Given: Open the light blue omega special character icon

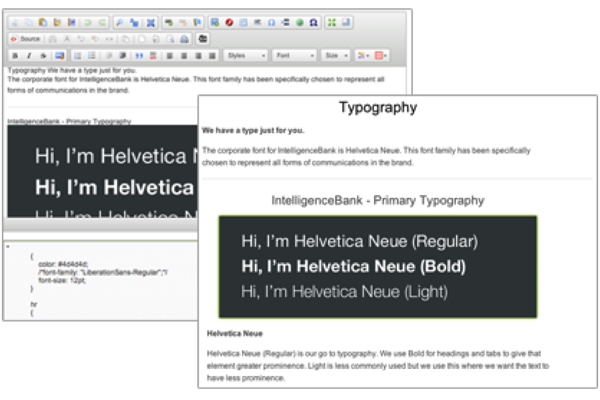Looking at the screenshot, I should click(x=271, y=23).
